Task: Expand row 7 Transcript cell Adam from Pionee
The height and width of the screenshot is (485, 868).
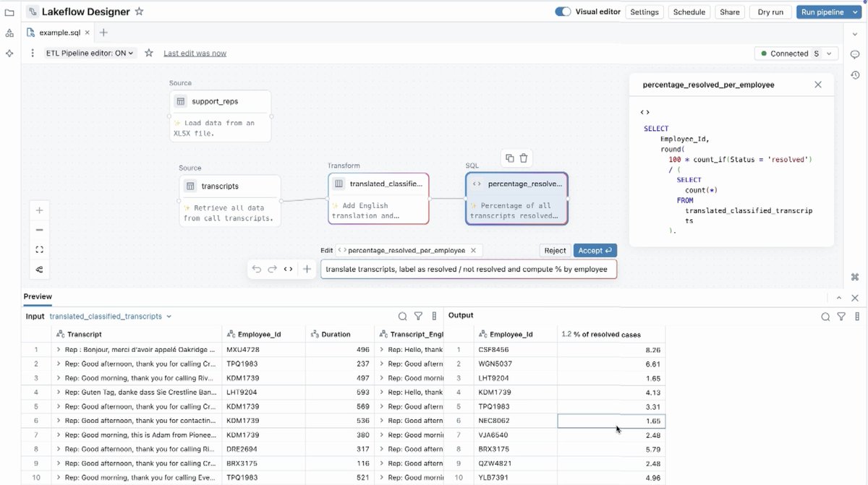Action: [x=59, y=435]
